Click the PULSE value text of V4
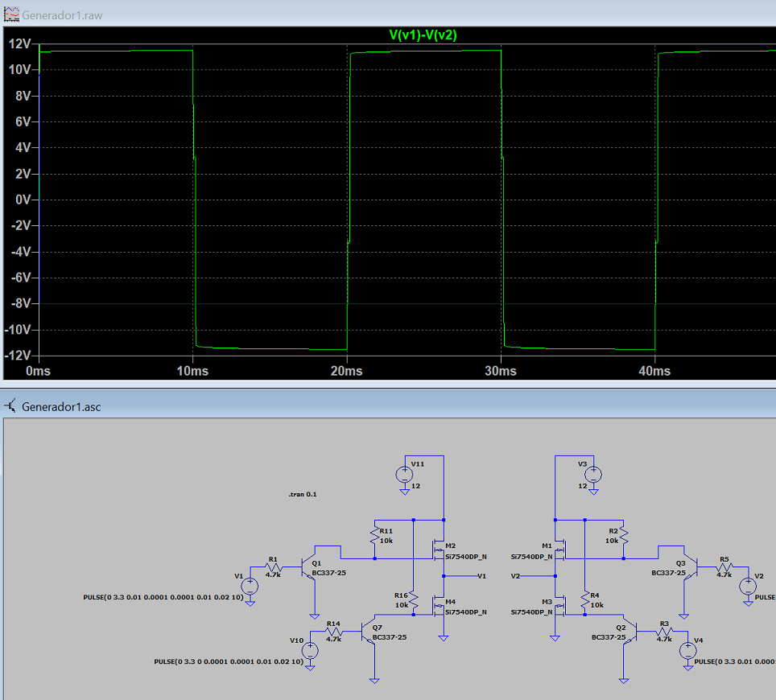The image size is (776, 700). pyautogui.click(x=734, y=661)
